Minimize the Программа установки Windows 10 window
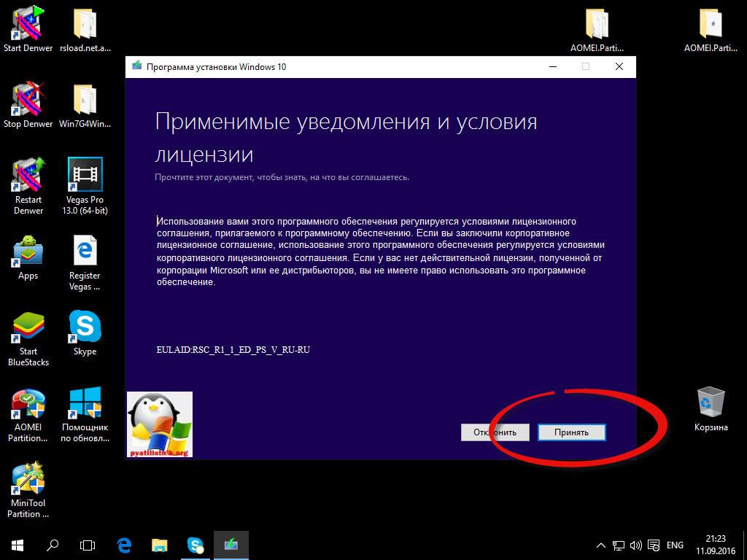Image resolution: width=747 pixels, height=560 pixels. [x=553, y=66]
